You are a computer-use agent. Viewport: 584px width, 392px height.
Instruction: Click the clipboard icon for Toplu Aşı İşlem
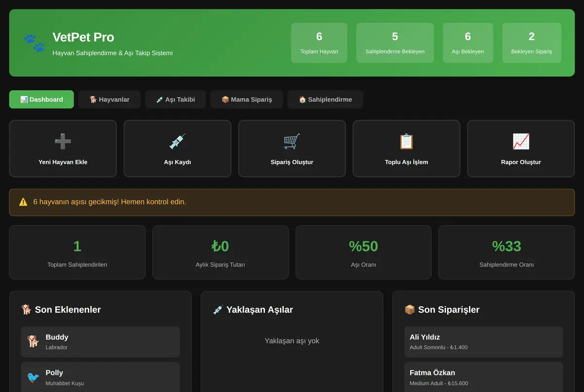click(x=406, y=142)
